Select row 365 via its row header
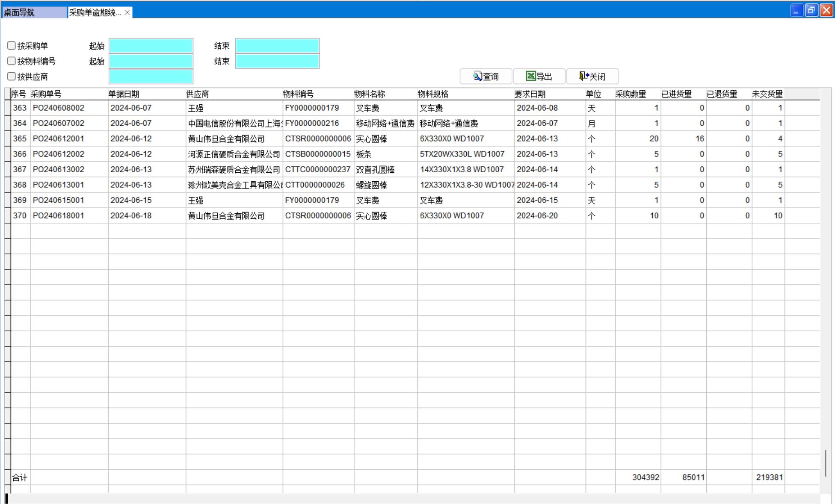The height and width of the screenshot is (504, 835). click(x=7, y=139)
